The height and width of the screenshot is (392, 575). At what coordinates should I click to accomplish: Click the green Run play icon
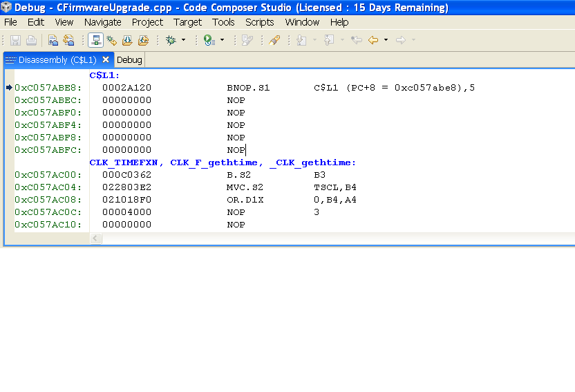(x=209, y=40)
